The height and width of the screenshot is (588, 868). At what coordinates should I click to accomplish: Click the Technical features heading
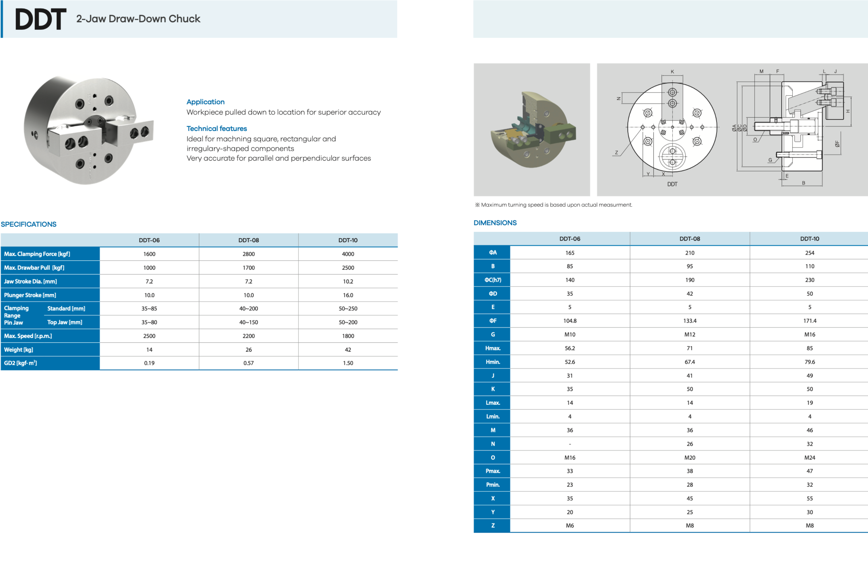click(217, 128)
